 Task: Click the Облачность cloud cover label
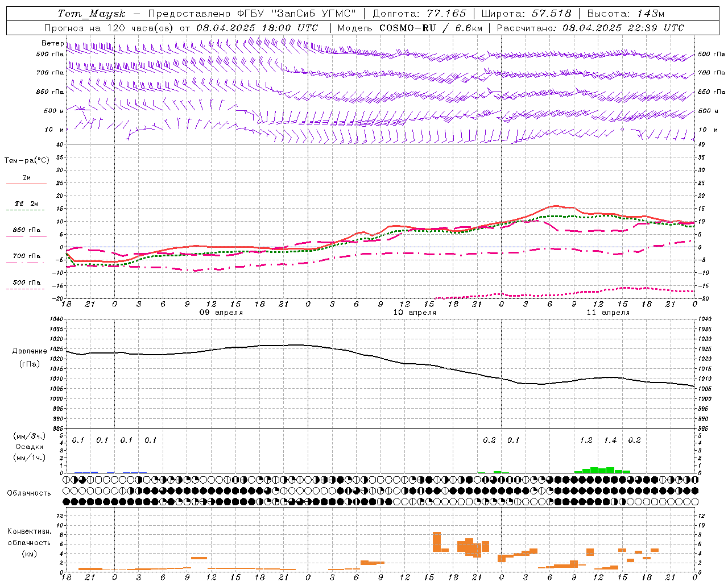click(29, 493)
